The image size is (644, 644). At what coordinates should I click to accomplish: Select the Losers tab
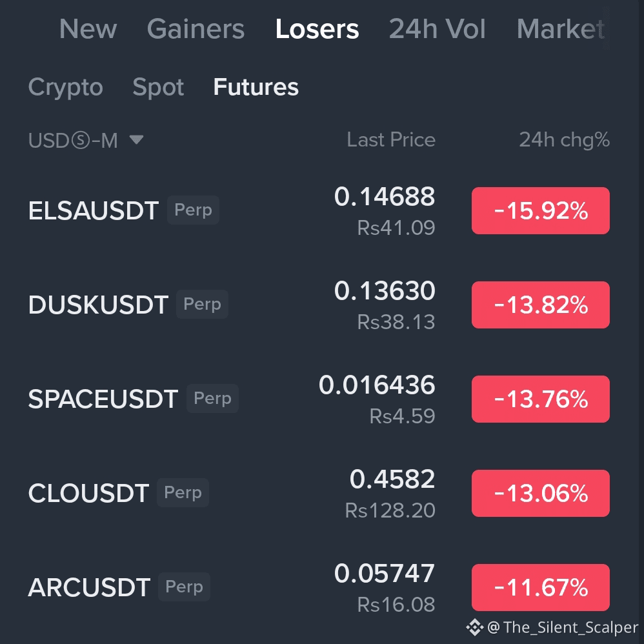coord(317,29)
